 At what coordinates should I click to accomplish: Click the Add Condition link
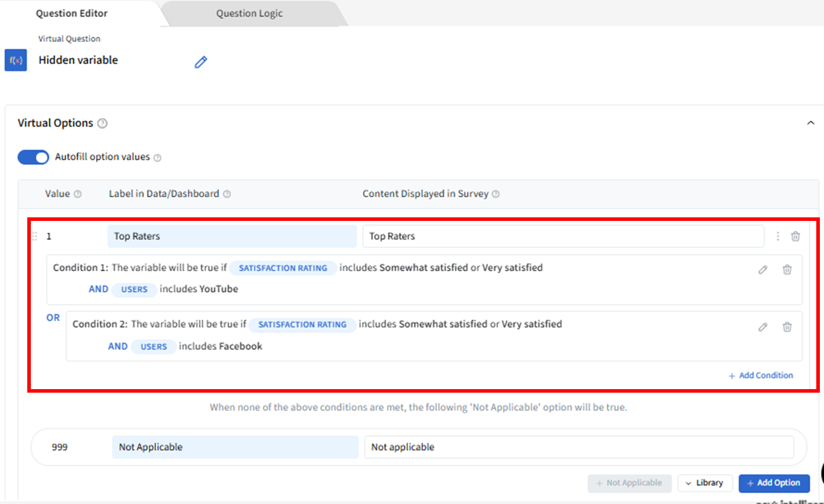click(761, 375)
